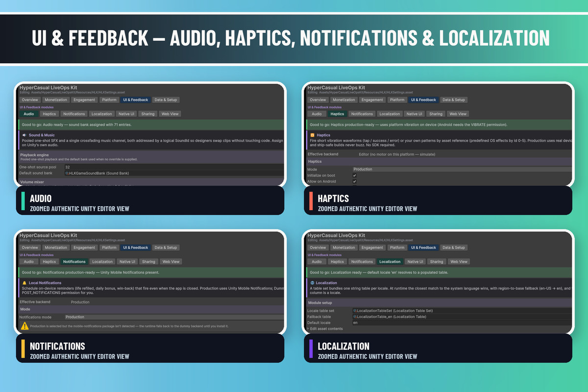Click the 'Notifications production-ready' status banner
588x392 pixels.
pos(151,272)
